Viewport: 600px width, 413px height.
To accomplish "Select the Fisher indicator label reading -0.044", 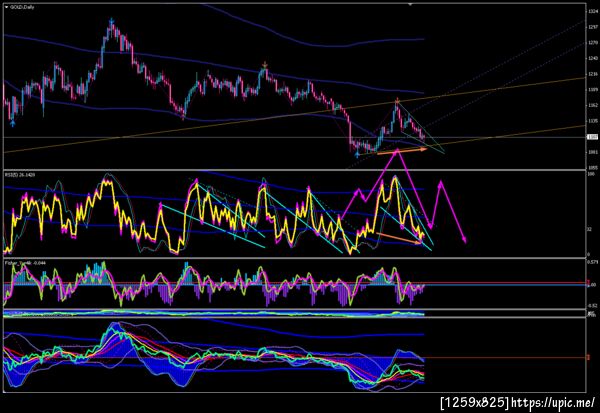I will tap(25, 263).
